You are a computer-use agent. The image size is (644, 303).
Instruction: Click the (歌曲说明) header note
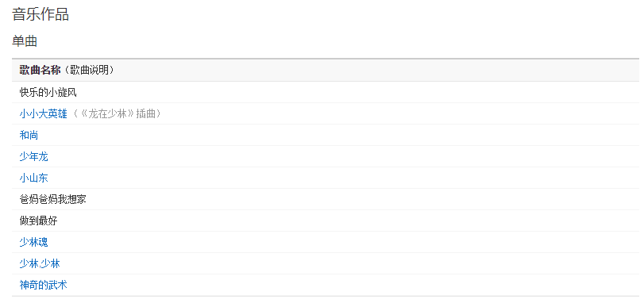click(x=87, y=70)
